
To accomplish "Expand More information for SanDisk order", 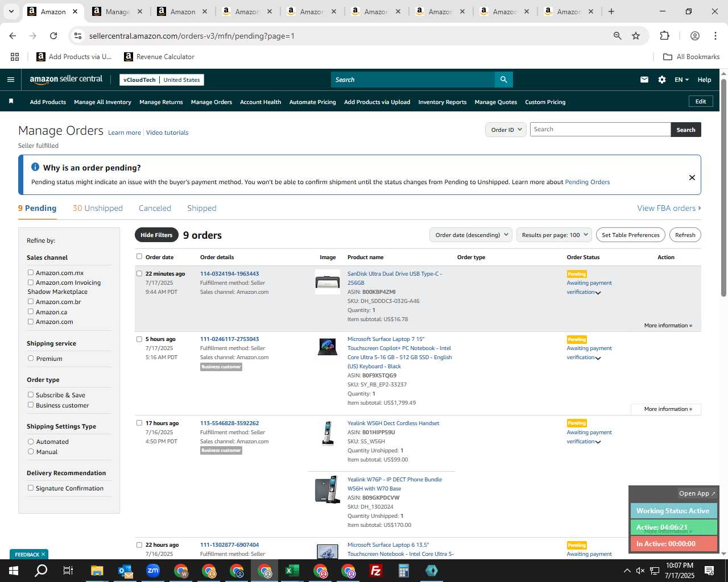I will coord(668,325).
